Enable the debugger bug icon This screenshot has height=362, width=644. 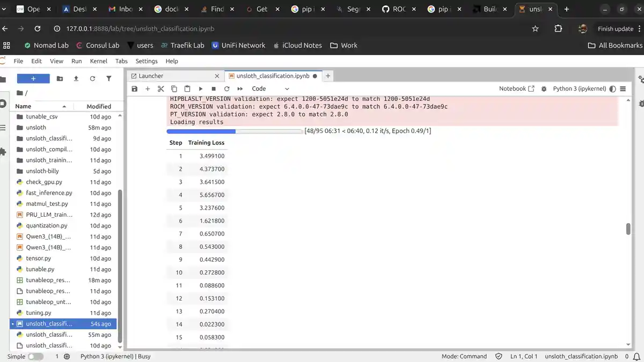click(544, 88)
